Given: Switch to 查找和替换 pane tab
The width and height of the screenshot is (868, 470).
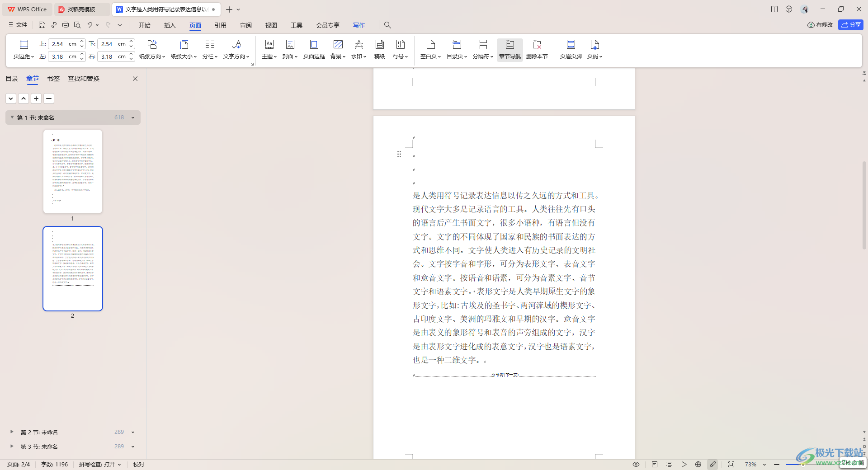Looking at the screenshot, I should pyautogui.click(x=84, y=79).
